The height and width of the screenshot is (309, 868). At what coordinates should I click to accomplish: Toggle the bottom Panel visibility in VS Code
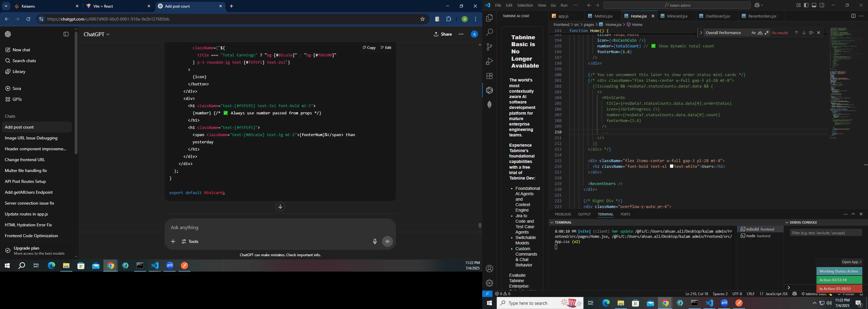click(x=814, y=5)
